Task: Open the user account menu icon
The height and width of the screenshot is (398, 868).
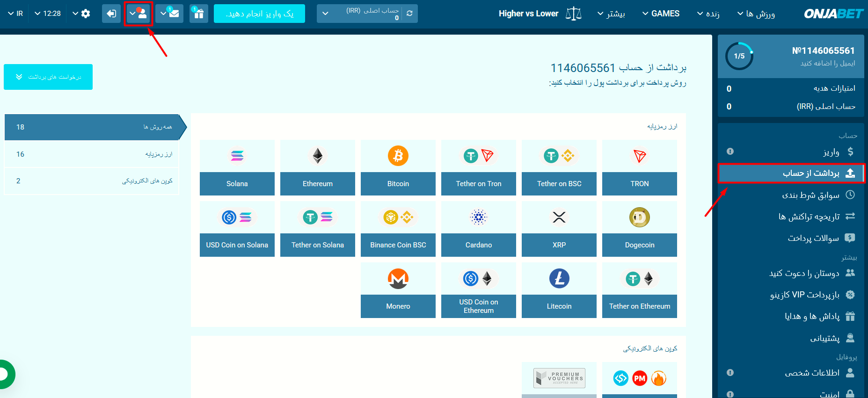Action: 139,14
